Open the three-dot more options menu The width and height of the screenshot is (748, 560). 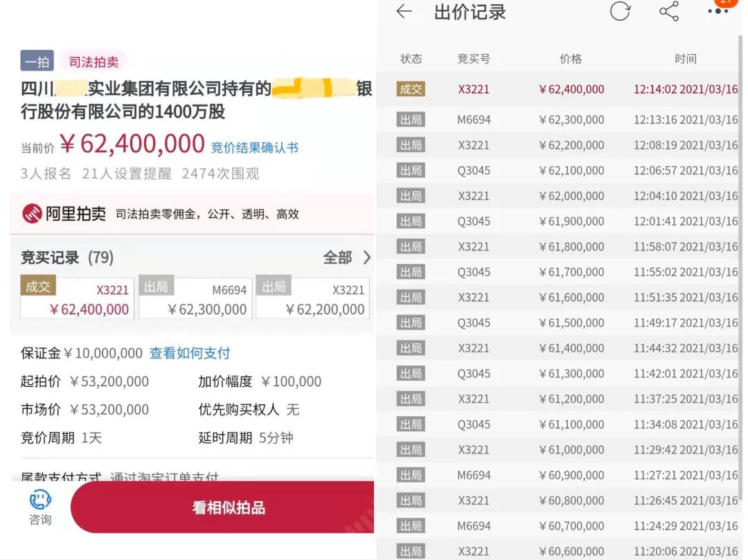[x=718, y=12]
